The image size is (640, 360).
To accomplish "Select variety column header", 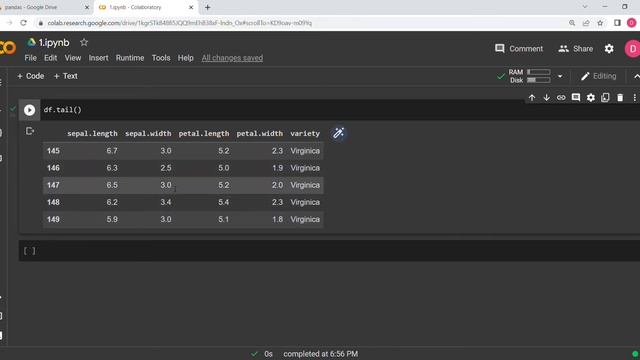I will pyautogui.click(x=305, y=133).
